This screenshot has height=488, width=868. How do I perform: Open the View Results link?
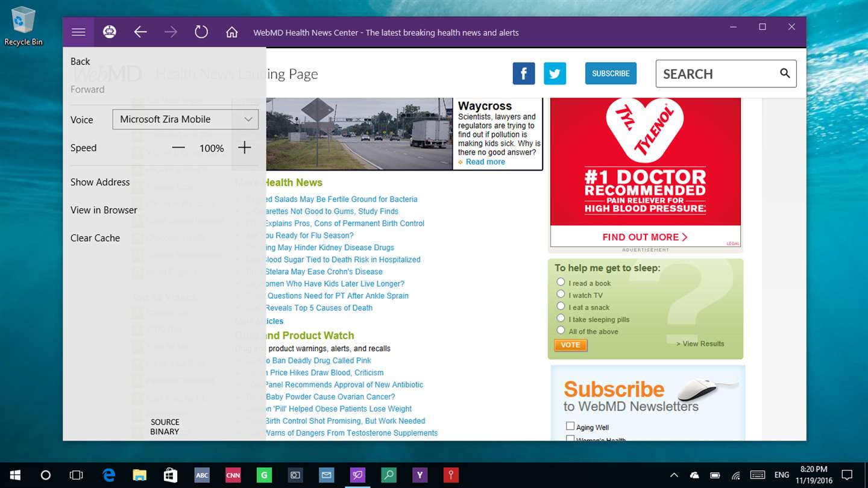coord(700,343)
